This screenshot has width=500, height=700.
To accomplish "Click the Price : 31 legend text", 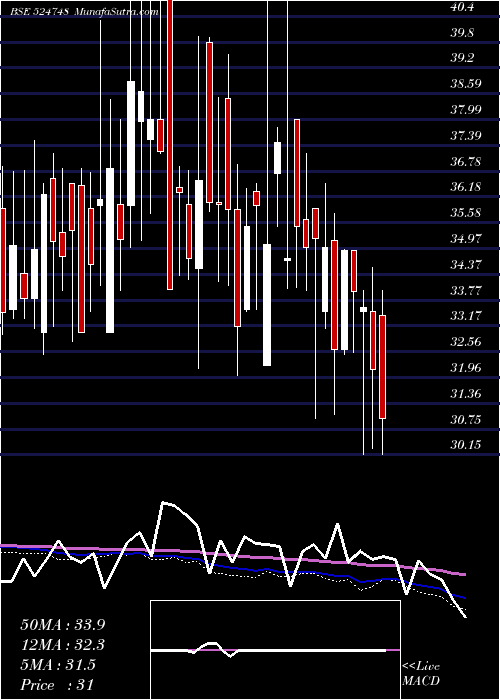I will 57,685.
